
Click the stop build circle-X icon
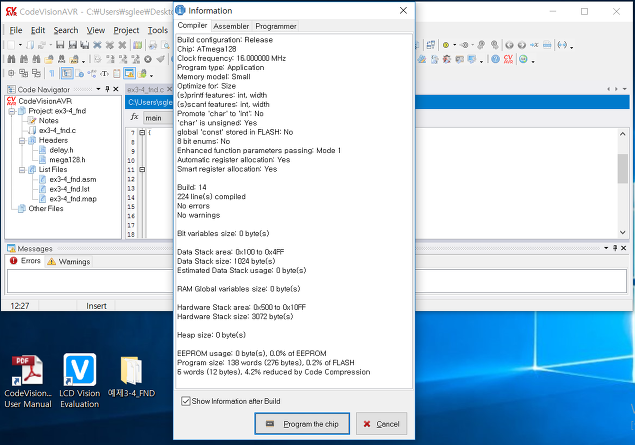tap(148, 60)
